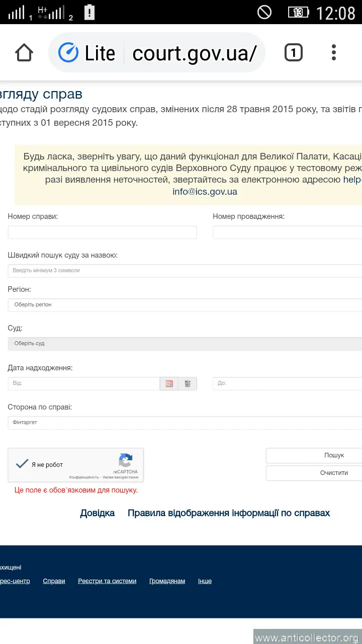362x644 pixels.
Task: Tap the browser home icon
Action: 23,52
